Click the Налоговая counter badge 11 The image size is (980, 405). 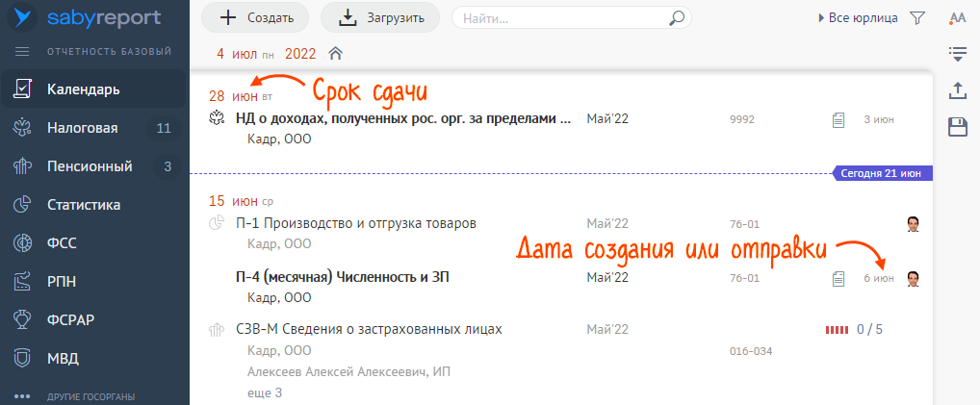[164, 129]
